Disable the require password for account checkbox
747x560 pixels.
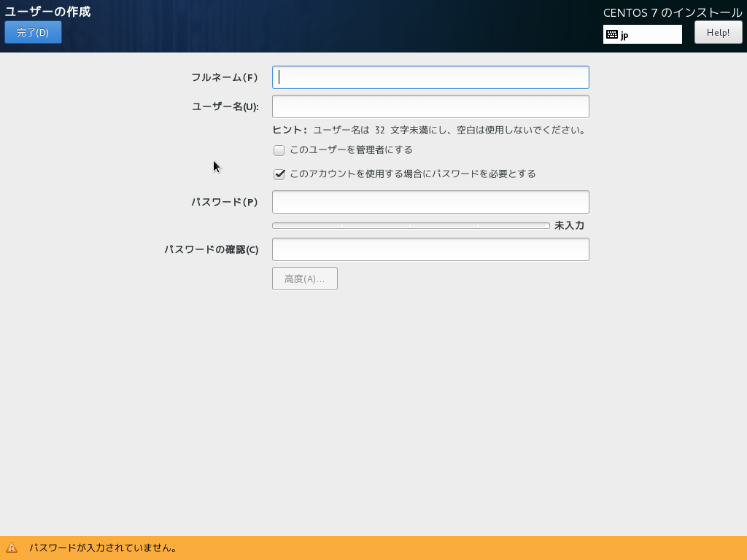point(279,174)
